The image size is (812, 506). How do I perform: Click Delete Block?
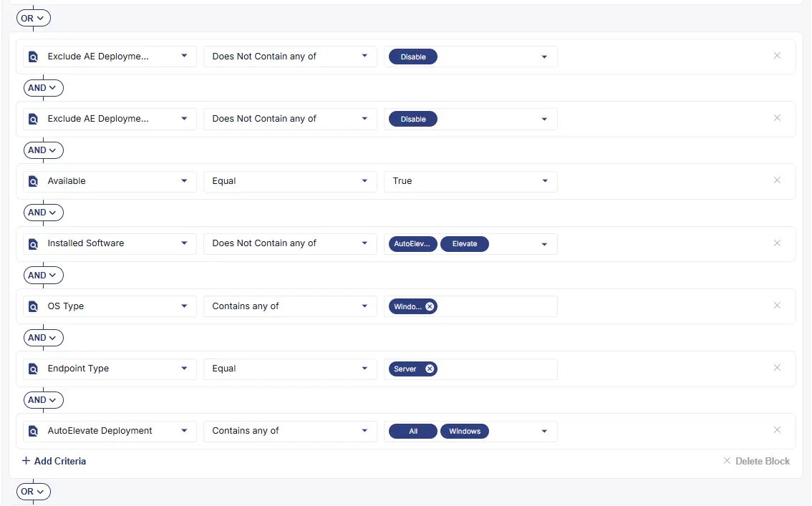click(x=757, y=461)
